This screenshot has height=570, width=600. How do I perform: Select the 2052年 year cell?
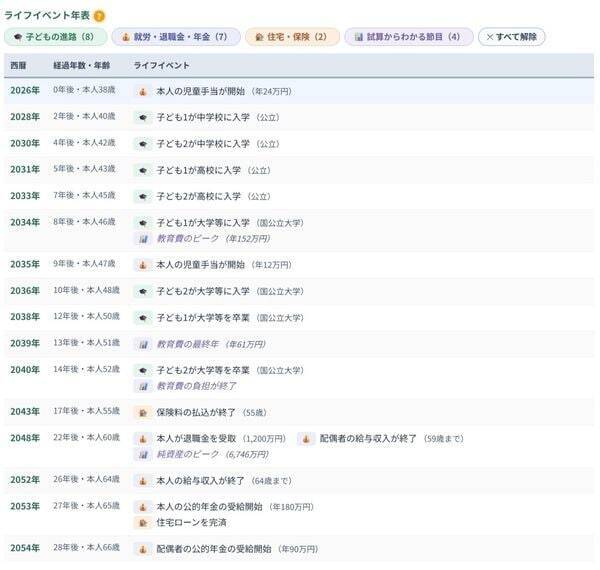click(x=25, y=480)
